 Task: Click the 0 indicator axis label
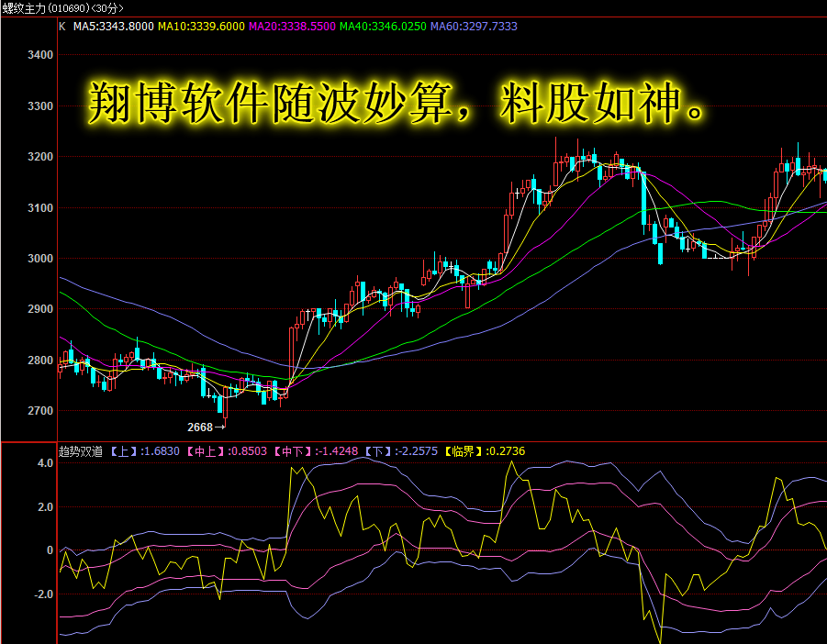coord(50,550)
